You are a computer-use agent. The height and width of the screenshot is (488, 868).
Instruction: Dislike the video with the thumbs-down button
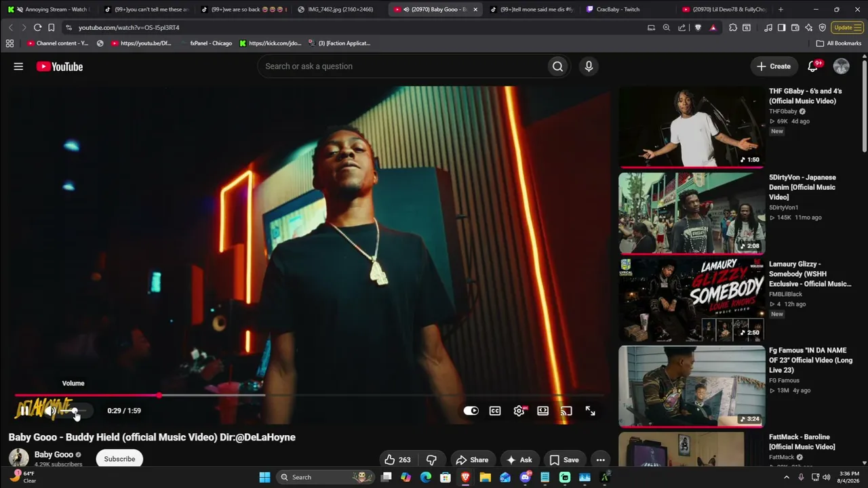(x=431, y=460)
